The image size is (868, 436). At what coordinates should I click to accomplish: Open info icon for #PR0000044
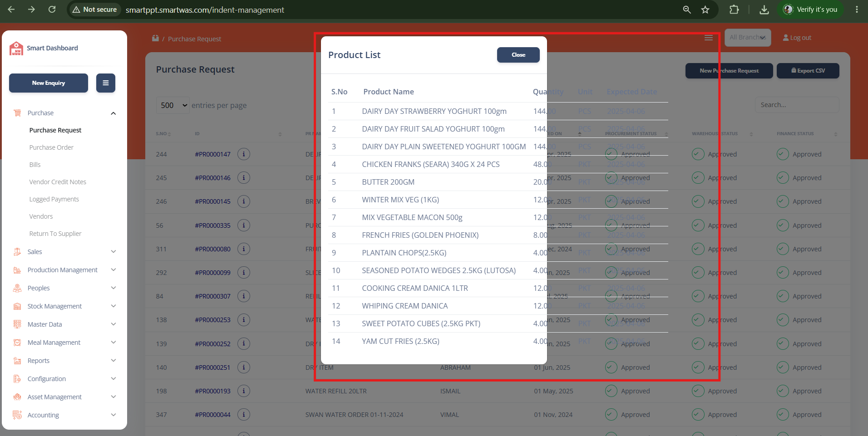click(x=244, y=415)
